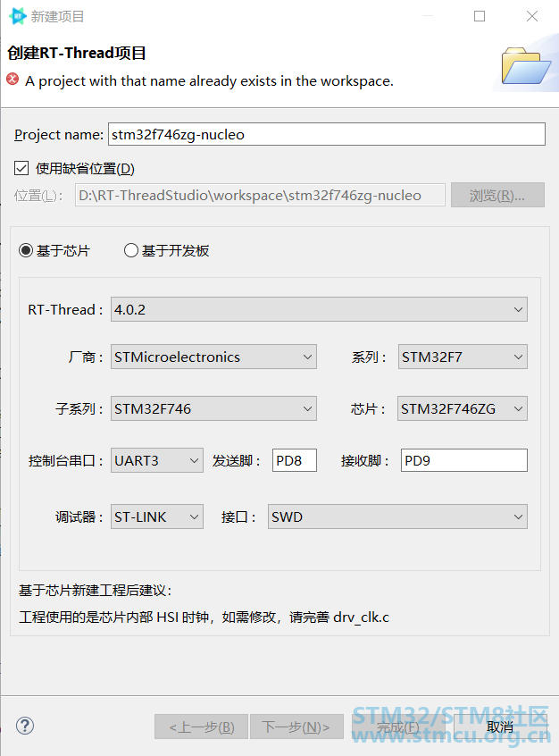559x756 pixels.
Task: Select the chip-based (基于芯片) radio option
Action: pyautogui.click(x=26, y=251)
